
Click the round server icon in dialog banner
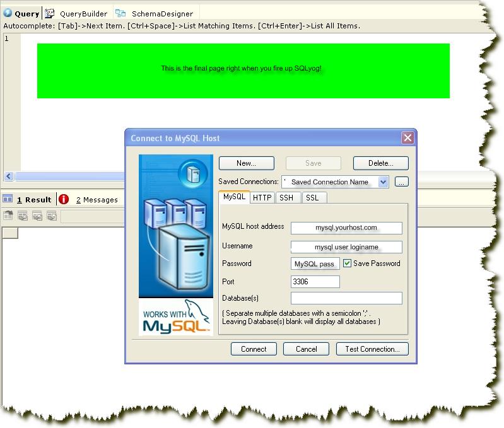(x=194, y=173)
